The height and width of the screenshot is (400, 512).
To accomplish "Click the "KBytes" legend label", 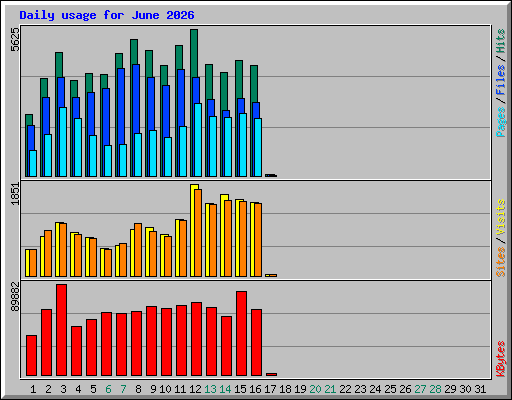I will click(500, 359).
